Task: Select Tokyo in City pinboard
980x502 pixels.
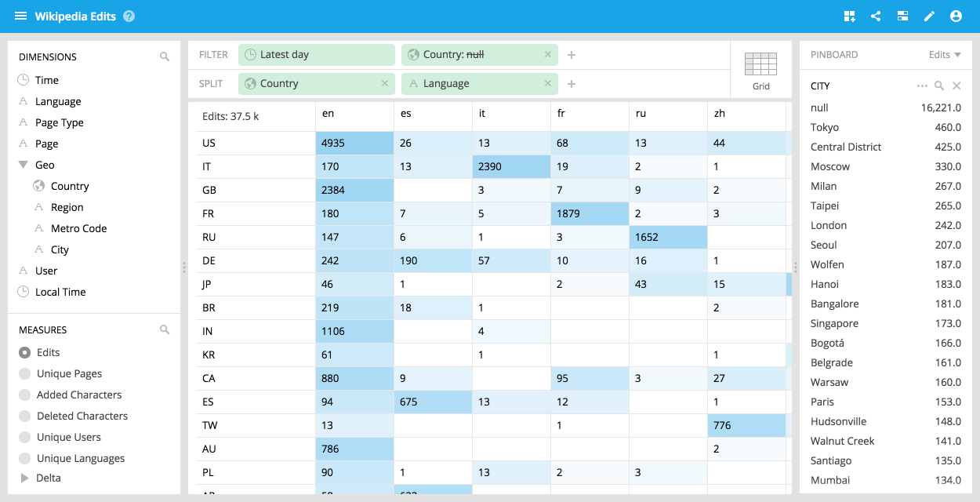Action: [886, 127]
